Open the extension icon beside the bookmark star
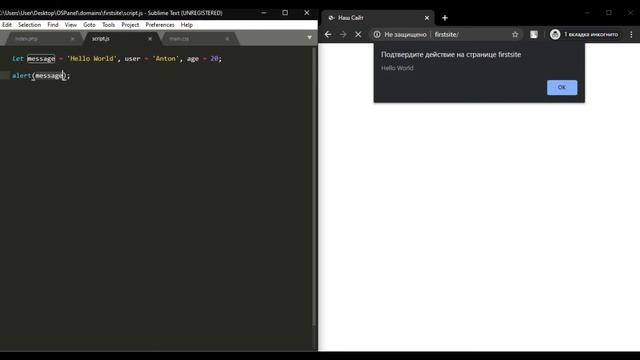Viewport: 640px width, 360px height. pyautogui.click(x=534, y=35)
